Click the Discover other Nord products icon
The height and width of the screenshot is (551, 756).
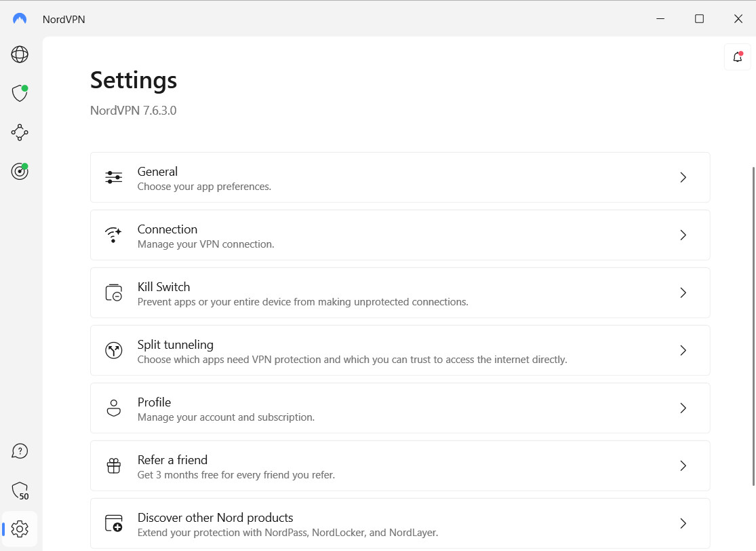click(x=114, y=523)
